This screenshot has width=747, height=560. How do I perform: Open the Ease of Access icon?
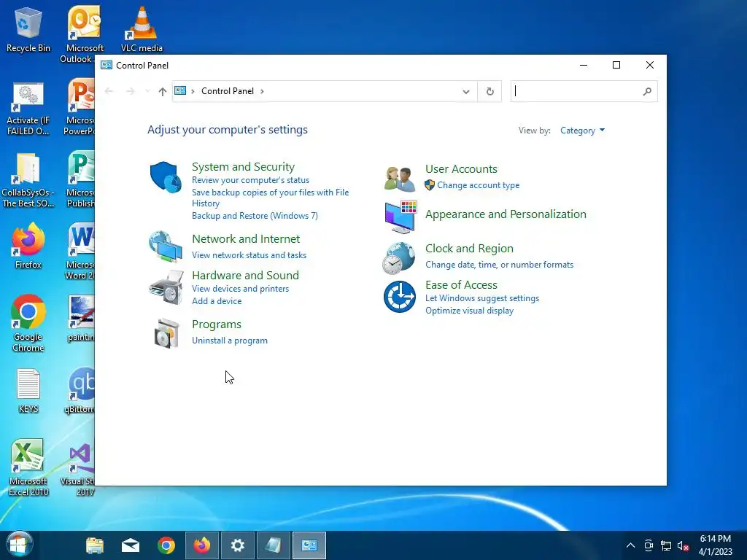[x=400, y=297]
